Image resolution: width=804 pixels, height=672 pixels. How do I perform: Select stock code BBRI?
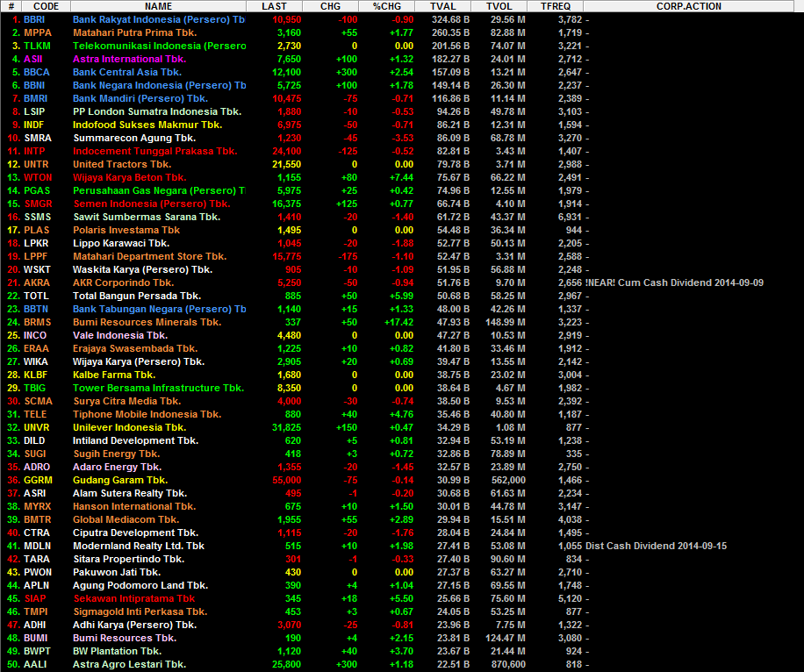click(34, 19)
